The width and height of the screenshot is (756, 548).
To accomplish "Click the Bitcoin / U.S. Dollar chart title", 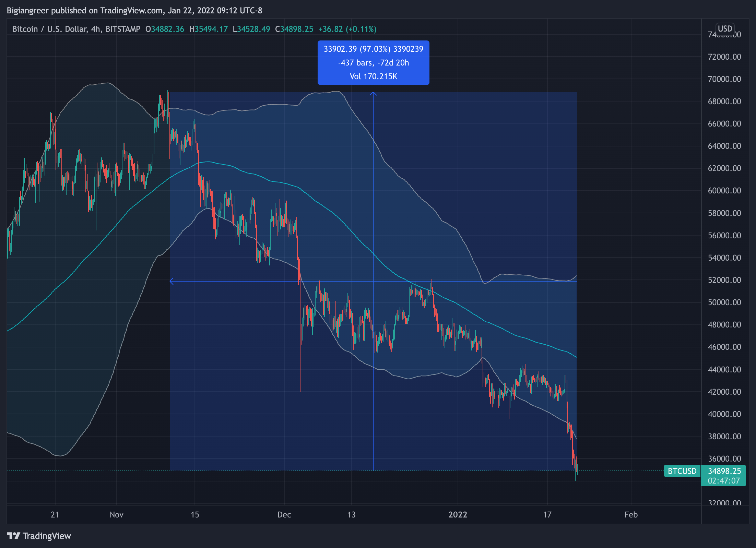I will (x=49, y=29).
